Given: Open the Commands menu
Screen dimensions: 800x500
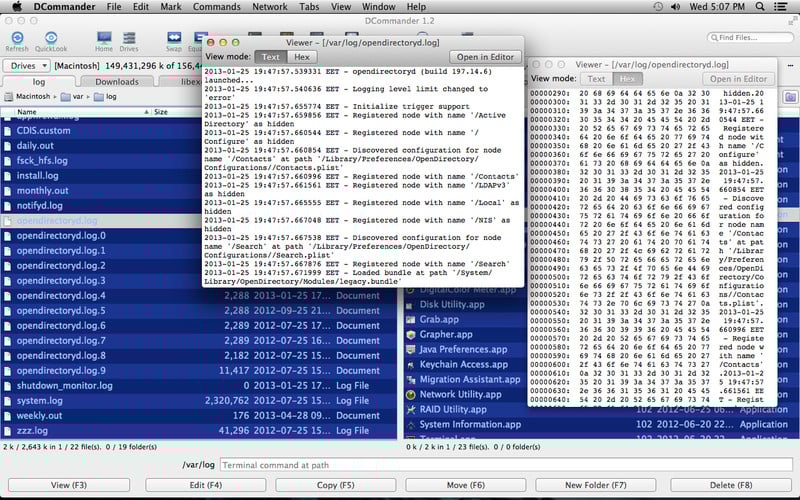Looking at the screenshot, I should (x=217, y=7).
